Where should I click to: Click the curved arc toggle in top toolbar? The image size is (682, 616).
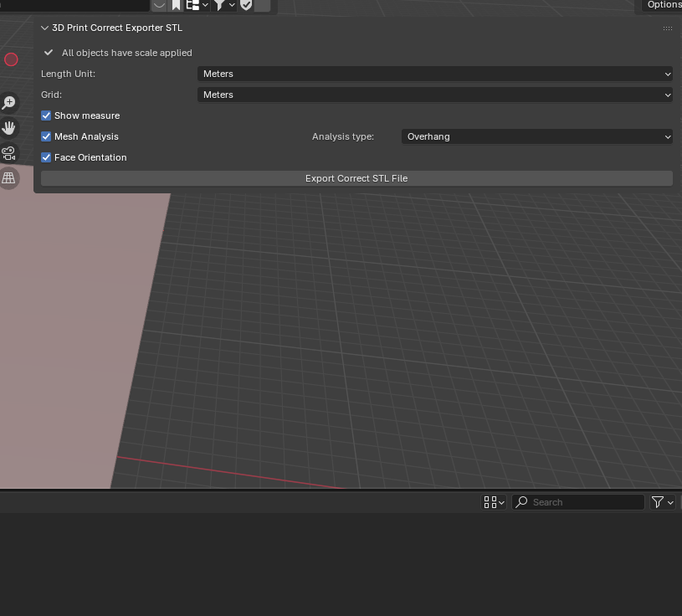[159, 5]
